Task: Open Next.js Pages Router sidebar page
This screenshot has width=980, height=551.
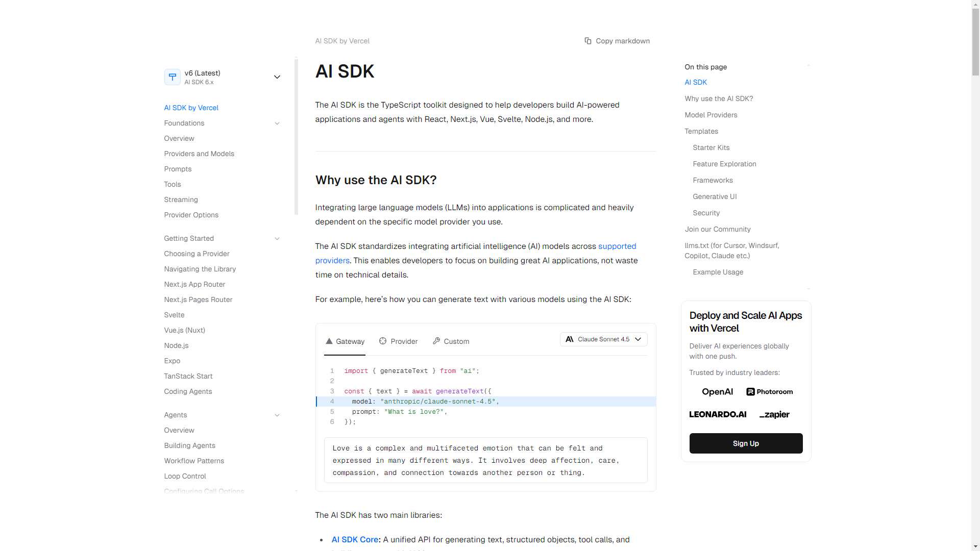Action: click(x=198, y=300)
